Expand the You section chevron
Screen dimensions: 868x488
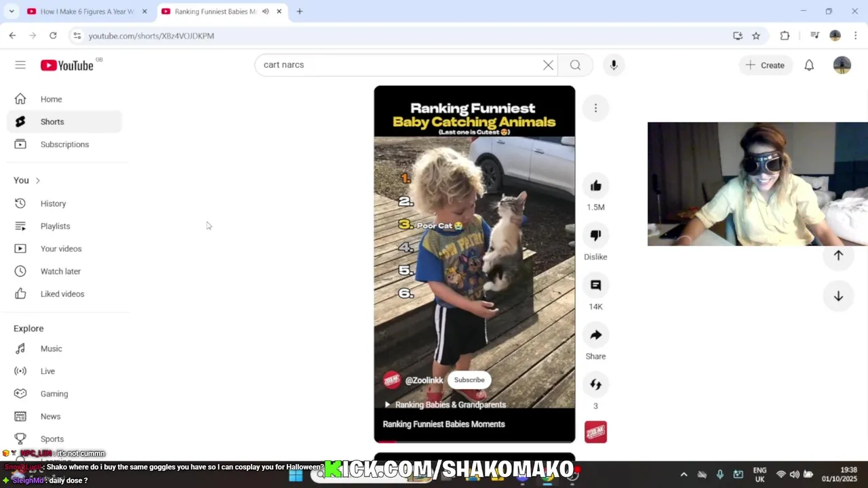(38, 180)
